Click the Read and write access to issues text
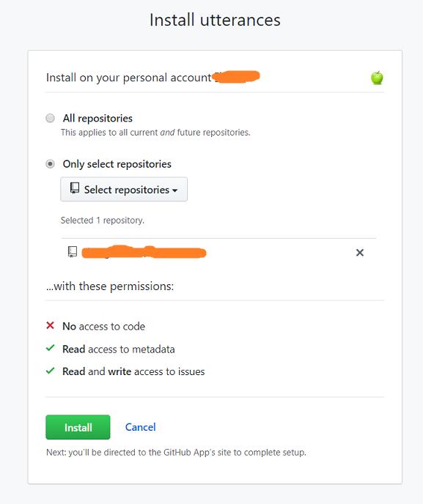423x504 pixels. pyautogui.click(x=133, y=371)
